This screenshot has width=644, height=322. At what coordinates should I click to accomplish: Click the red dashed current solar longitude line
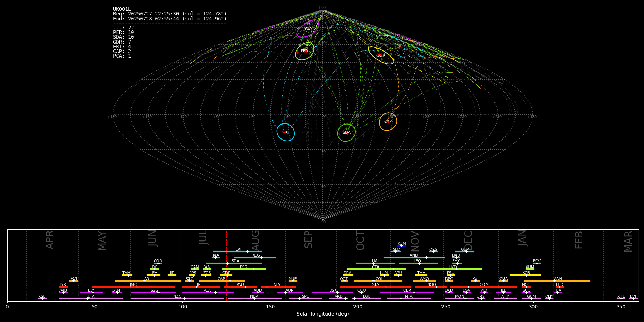tap(226, 265)
